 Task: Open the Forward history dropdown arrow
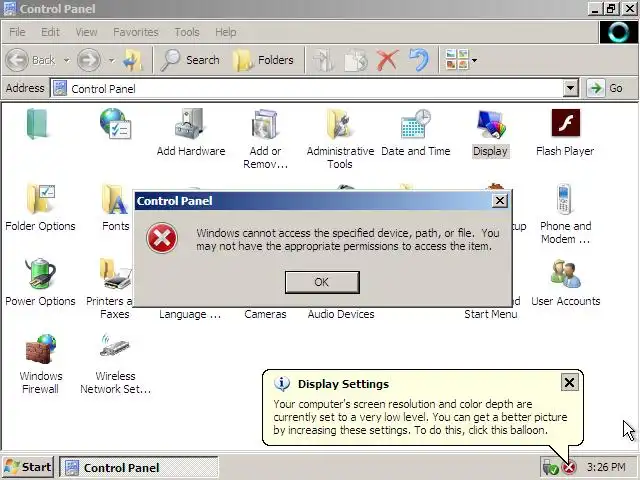click(x=111, y=60)
